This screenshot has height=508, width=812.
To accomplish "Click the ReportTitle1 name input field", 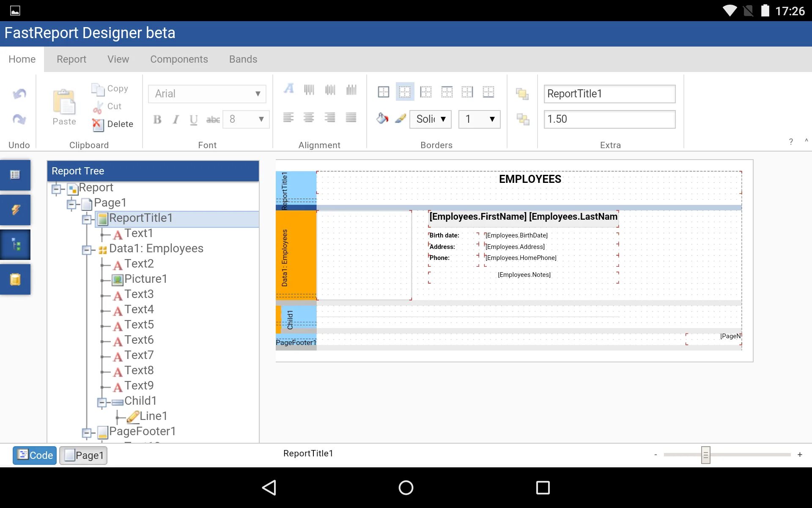I will pos(609,94).
